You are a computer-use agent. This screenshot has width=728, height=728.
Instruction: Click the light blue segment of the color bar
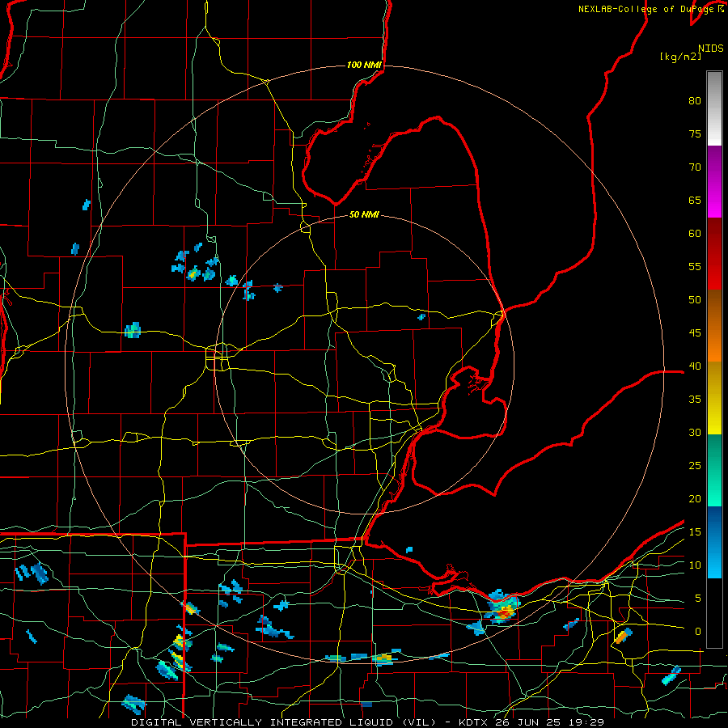pyautogui.click(x=714, y=542)
